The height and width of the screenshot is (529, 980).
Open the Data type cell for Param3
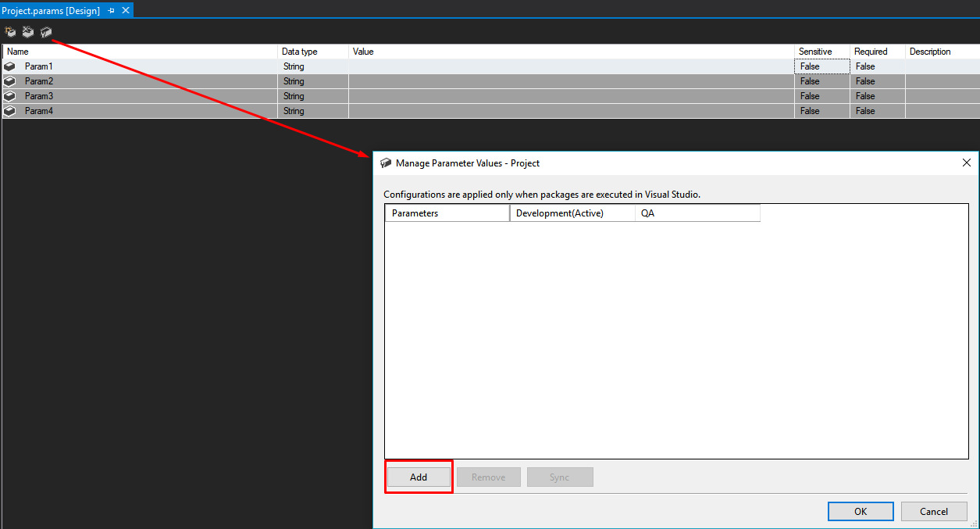313,96
